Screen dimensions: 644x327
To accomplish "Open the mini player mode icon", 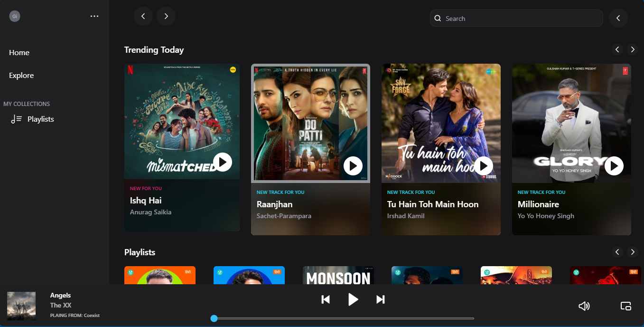I will [626, 306].
